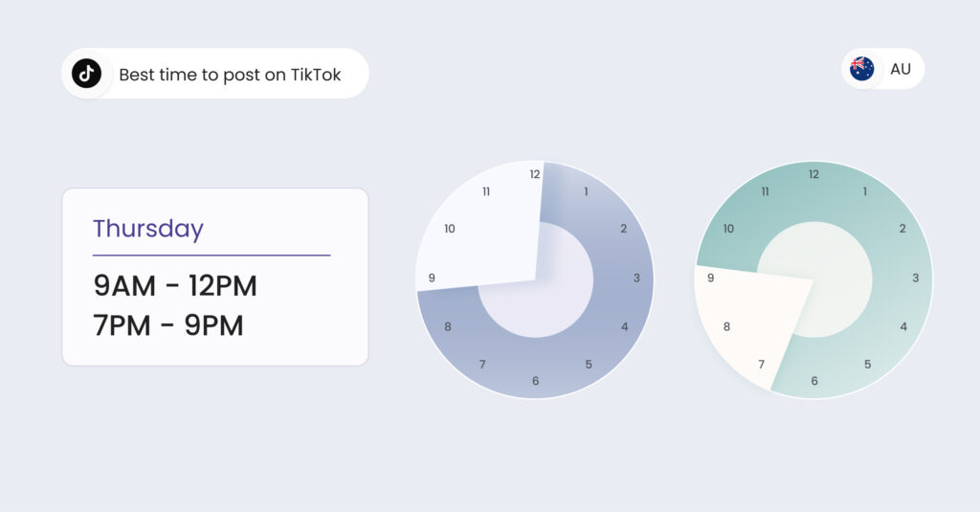Click number 12 on the green clock
The image size is (980, 512).
(813, 174)
